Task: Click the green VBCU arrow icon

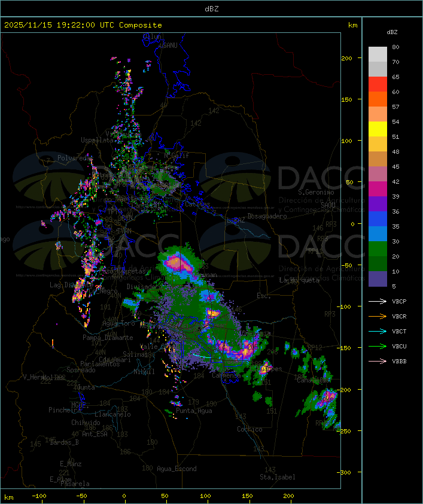Action: pyautogui.click(x=378, y=346)
